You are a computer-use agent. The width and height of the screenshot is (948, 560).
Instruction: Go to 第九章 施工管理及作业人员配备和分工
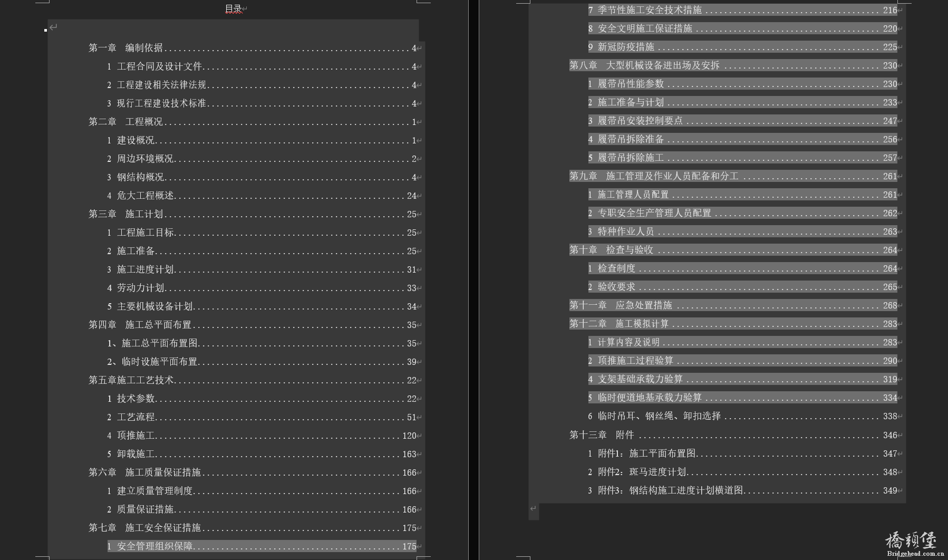point(733,176)
